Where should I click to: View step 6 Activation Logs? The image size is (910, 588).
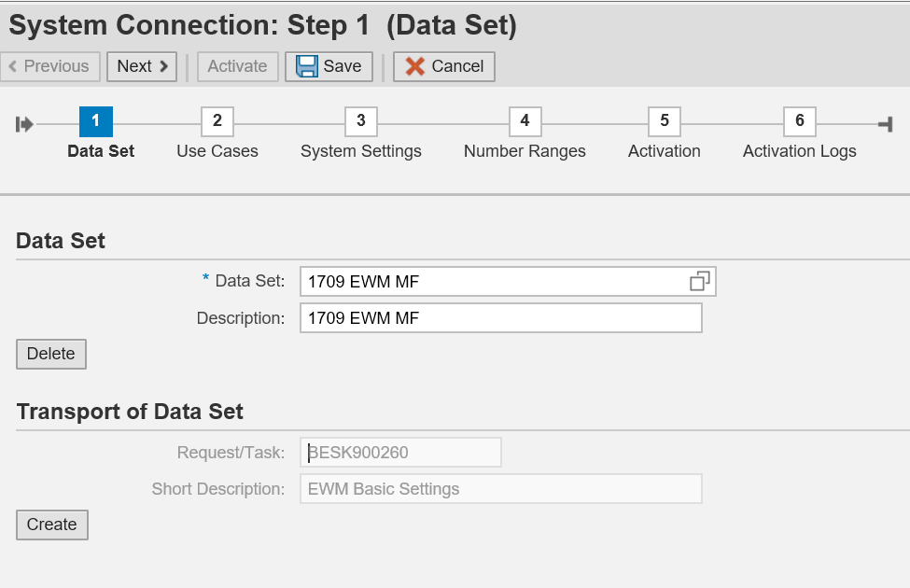(x=799, y=121)
